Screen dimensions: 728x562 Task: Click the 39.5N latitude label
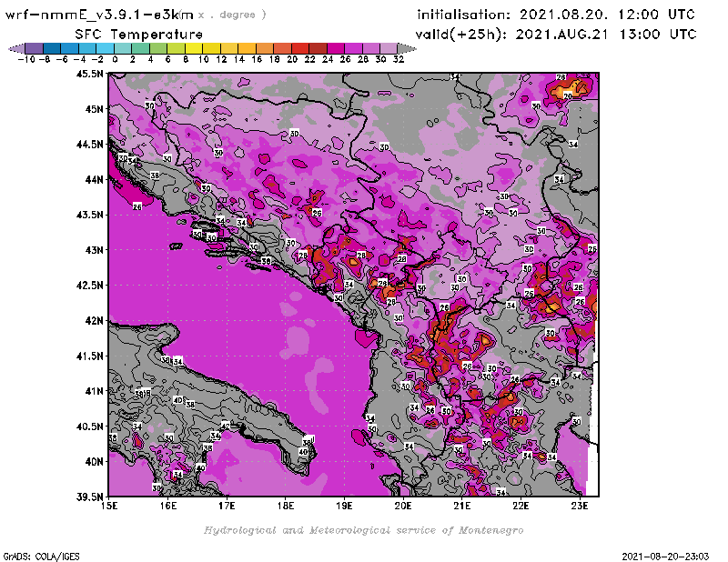90,497
